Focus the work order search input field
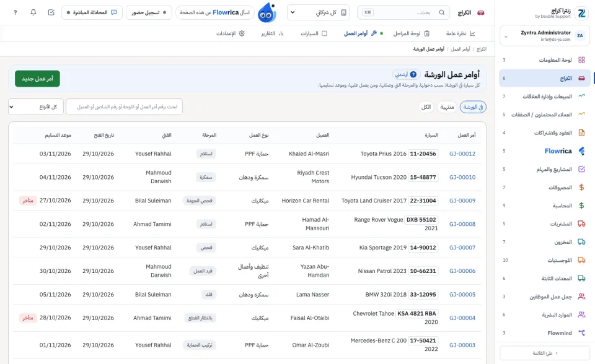The width and height of the screenshot is (595, 364). pos(124,107)
